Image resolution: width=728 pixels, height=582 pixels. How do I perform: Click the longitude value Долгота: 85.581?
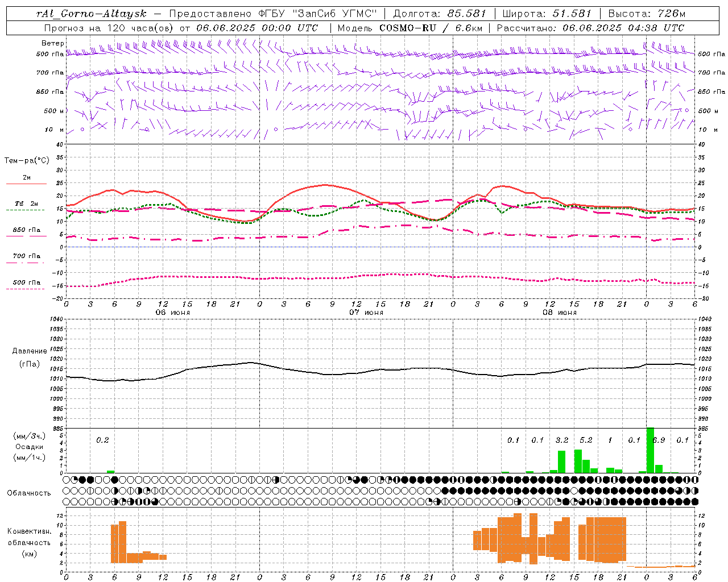point(440,14)
